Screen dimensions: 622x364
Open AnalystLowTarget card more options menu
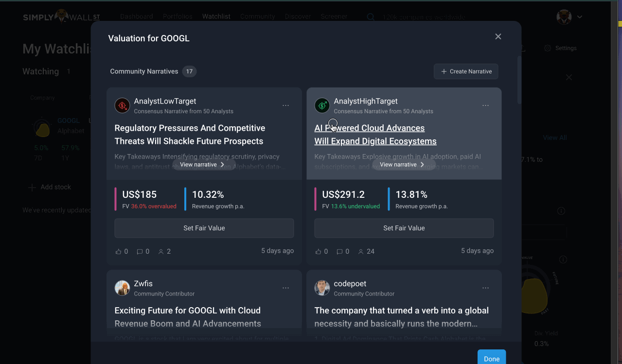[286, 105]
